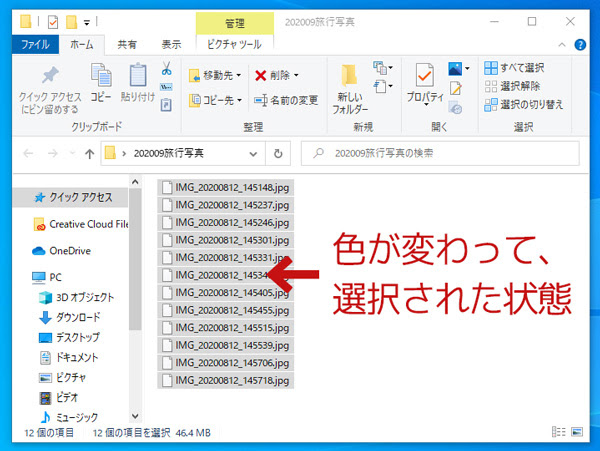Open ビデオ (Videos) in the sidebar

pyautogui.click(x=59, y=398)
